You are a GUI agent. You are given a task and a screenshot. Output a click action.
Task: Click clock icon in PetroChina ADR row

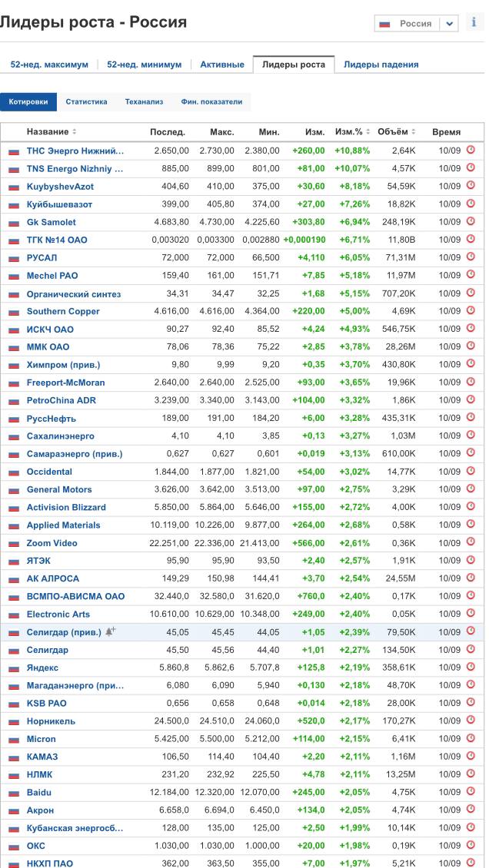471,399
